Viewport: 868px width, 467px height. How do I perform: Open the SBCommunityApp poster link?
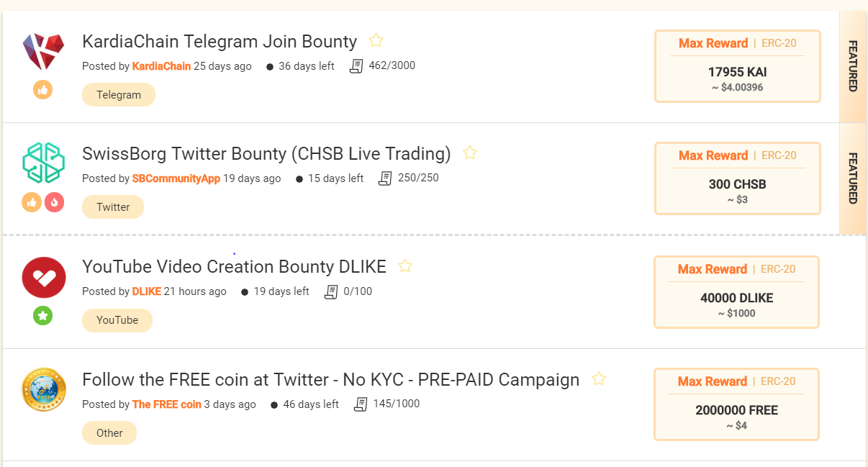pyautogui.click(x=176, y=178)
